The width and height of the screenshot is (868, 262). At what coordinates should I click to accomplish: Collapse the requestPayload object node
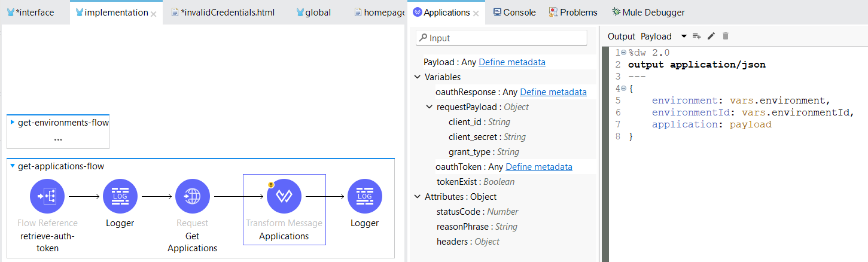click(429, 107)
